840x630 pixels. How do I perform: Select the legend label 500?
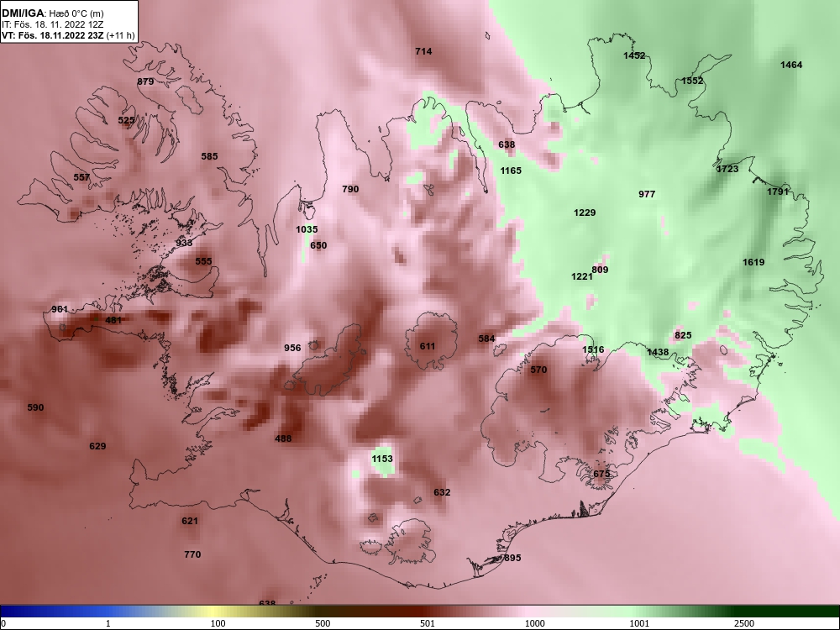point(323,623)
